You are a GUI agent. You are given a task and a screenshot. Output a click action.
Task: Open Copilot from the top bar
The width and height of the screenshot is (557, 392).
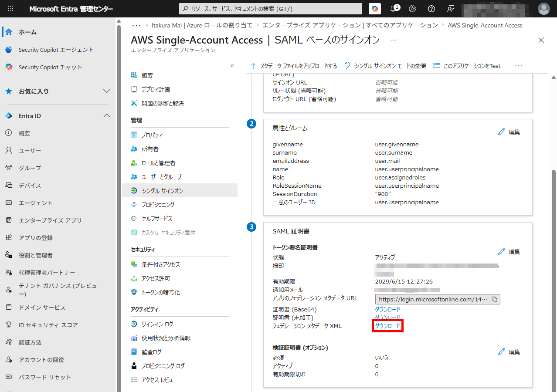tap(374, 9)
